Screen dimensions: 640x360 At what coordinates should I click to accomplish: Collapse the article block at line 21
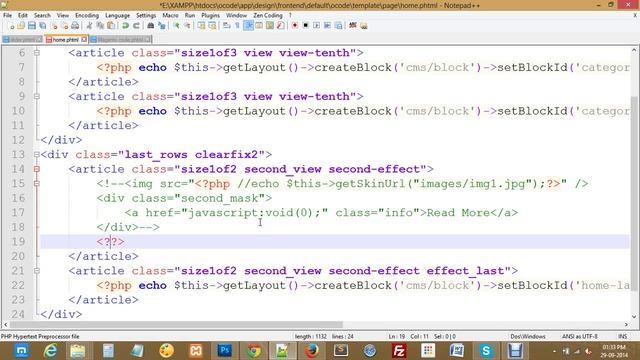37,271
